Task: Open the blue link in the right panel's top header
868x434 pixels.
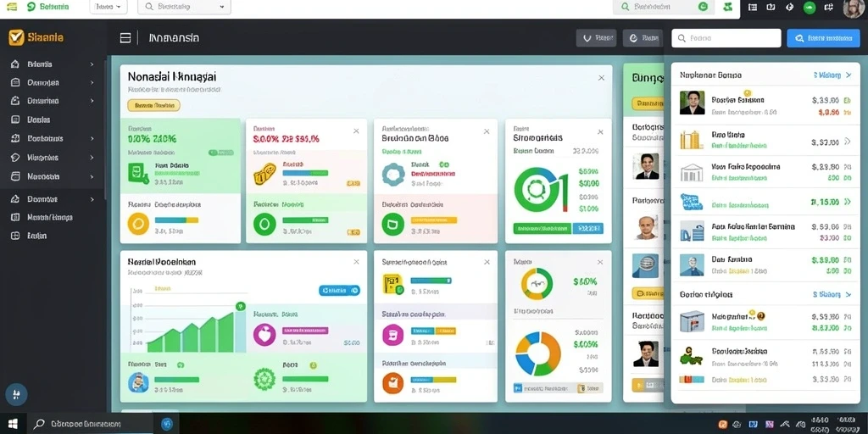Action: pyautogui.click(x=832, y=75)
